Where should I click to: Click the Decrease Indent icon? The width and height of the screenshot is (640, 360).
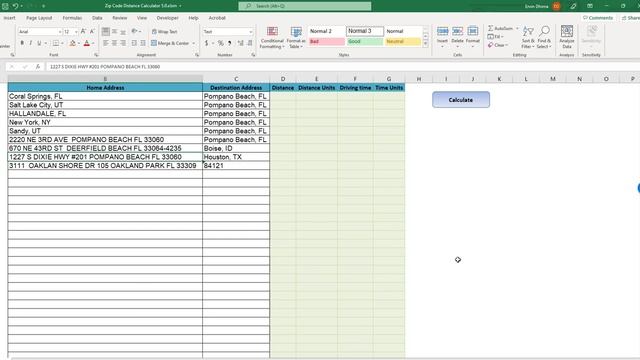click(x=134, y=43)
